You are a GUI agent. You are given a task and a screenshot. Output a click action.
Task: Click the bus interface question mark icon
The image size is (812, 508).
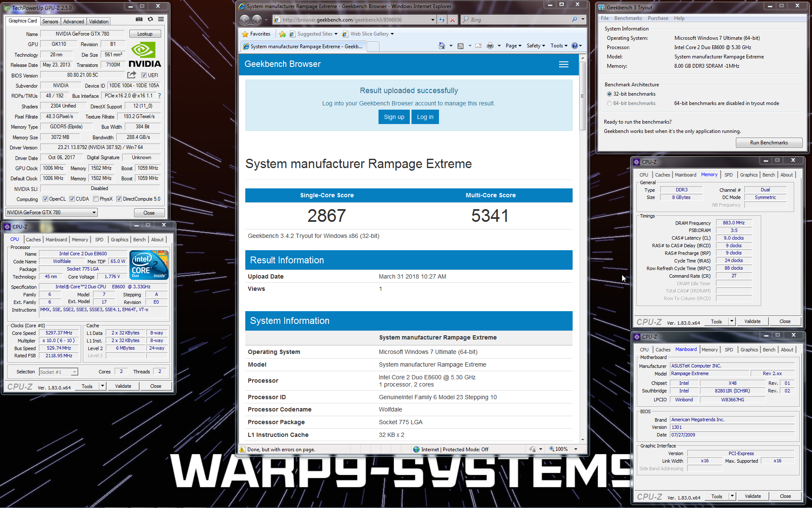(x=159, y=96)
